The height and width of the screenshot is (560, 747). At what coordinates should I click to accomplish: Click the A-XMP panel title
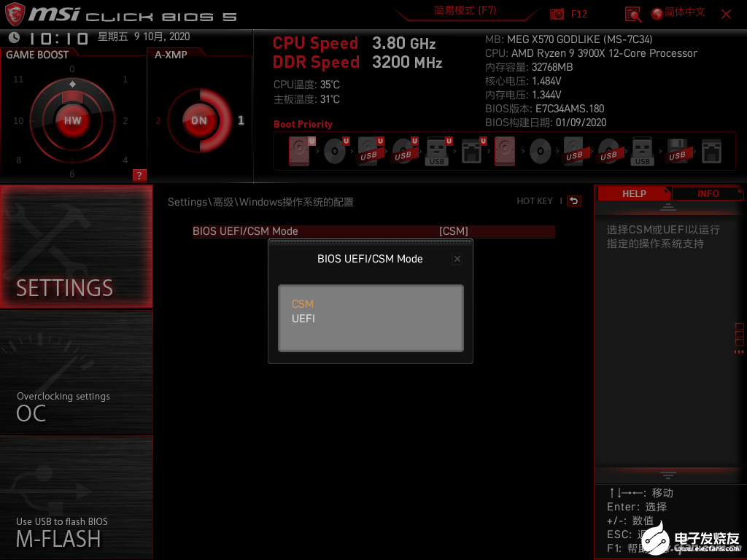(x=171, y=55)
